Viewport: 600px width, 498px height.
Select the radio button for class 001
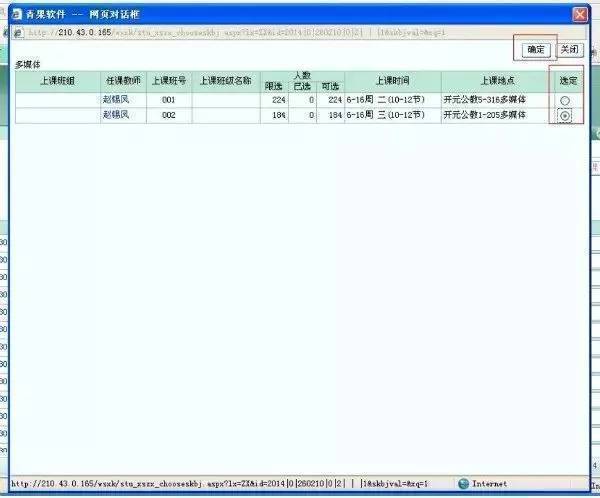point(565,101)
